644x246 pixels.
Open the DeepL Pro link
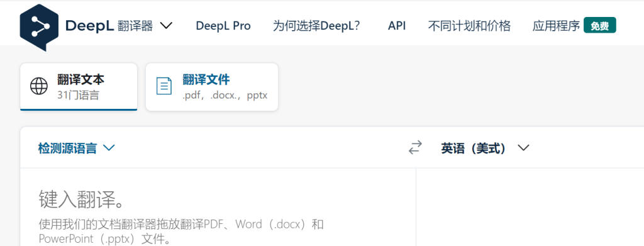tap(223, 26)
